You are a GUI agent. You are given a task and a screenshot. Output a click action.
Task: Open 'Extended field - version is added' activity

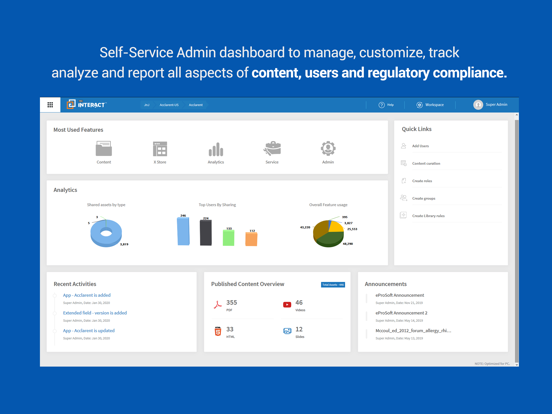tap(95, 313)
